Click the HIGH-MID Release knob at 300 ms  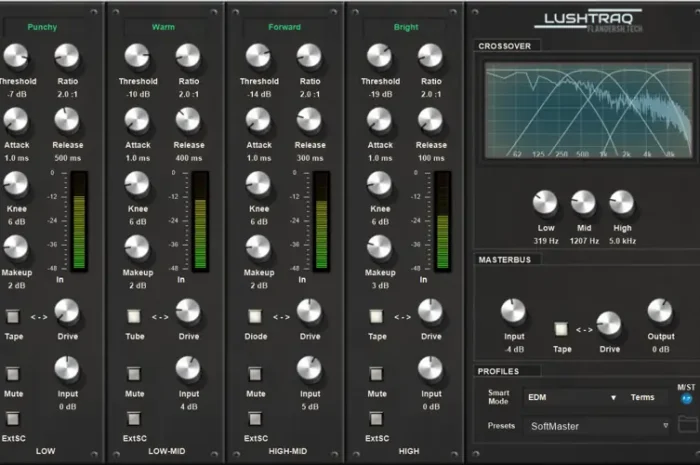(309, 120)
